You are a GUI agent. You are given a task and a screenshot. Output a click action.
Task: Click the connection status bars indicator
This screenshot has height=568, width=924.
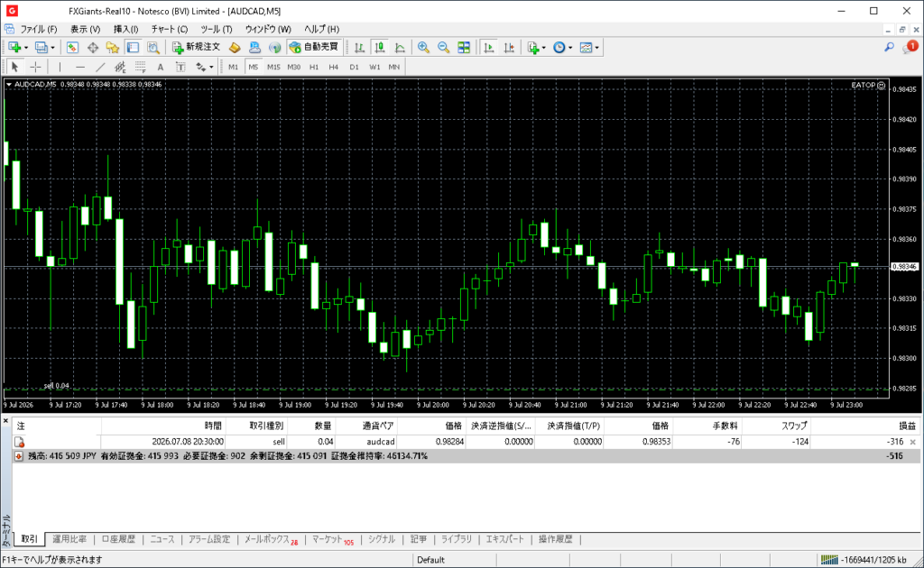coord(828,560)
